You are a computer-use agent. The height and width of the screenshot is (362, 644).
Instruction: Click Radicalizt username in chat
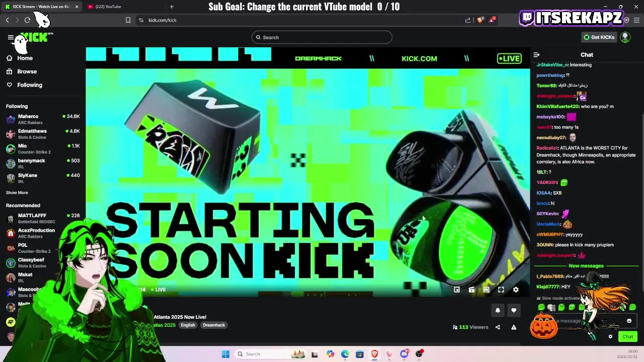click(x=547, y=148)
